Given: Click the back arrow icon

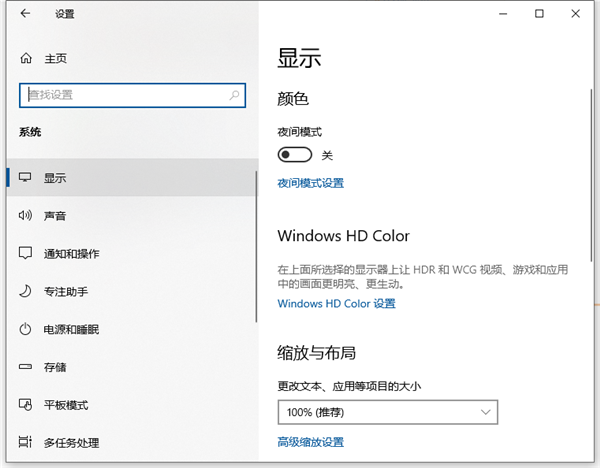Looking at the screenshot, I should [25, 14].
